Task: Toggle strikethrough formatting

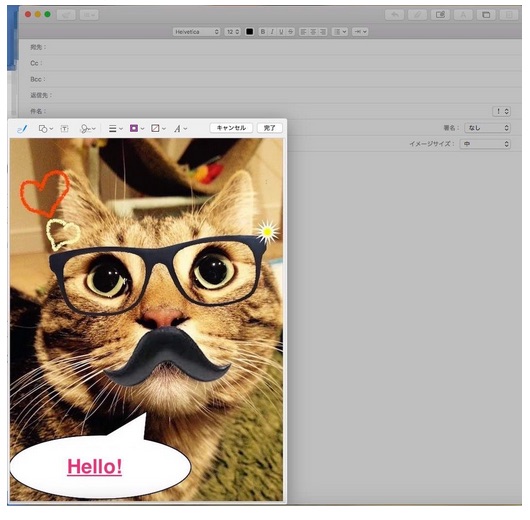Action: 290,32
